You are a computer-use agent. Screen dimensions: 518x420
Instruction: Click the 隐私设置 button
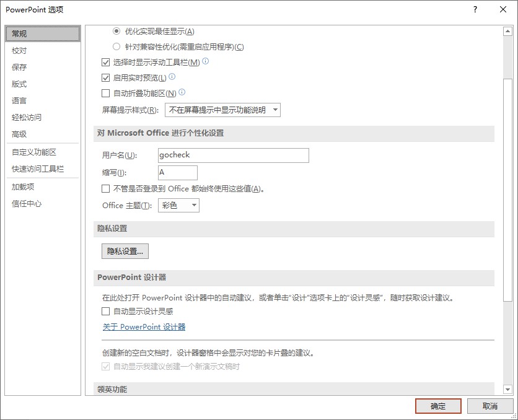pyautogui.click(x=125, y=251)
